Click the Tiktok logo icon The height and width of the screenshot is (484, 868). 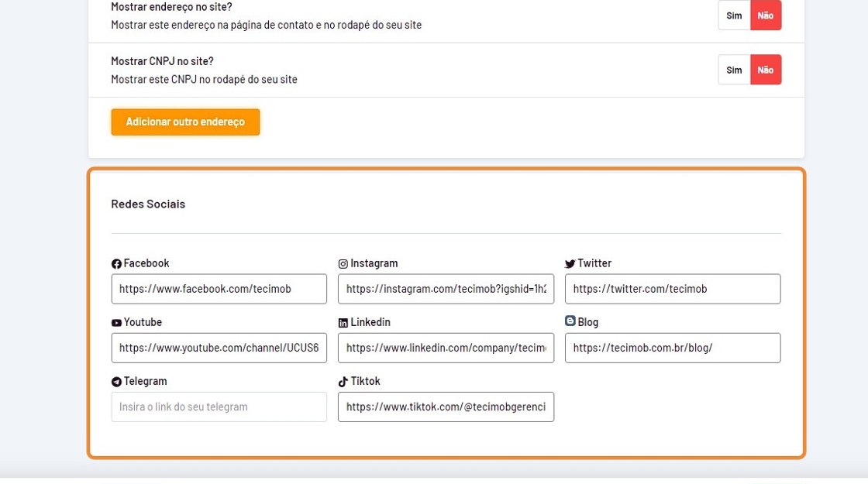343,382
